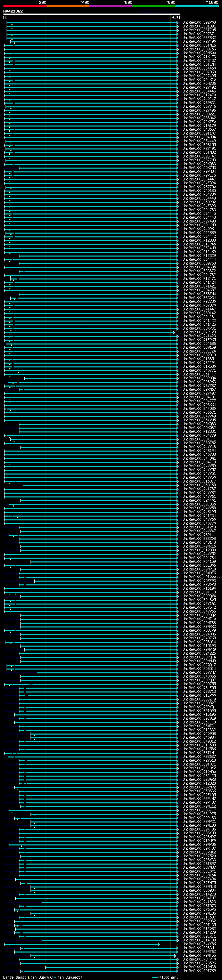
Task: Follow link UniRef100_Q9SWE9
Action: (199, 718)
